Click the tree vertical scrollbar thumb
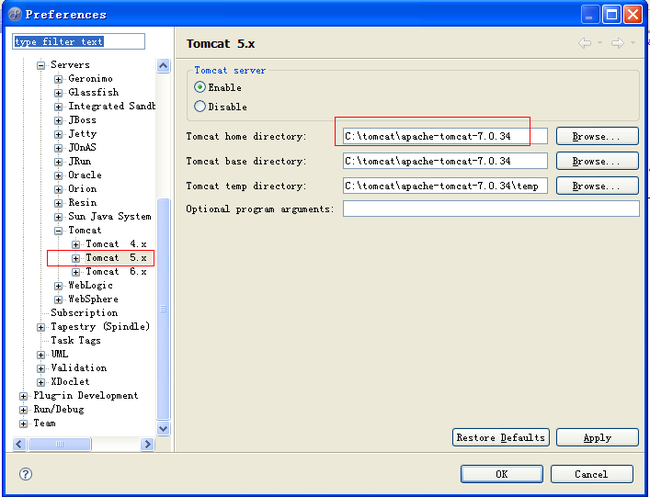This screenshot has height=497, width=650. click(163, 309)
